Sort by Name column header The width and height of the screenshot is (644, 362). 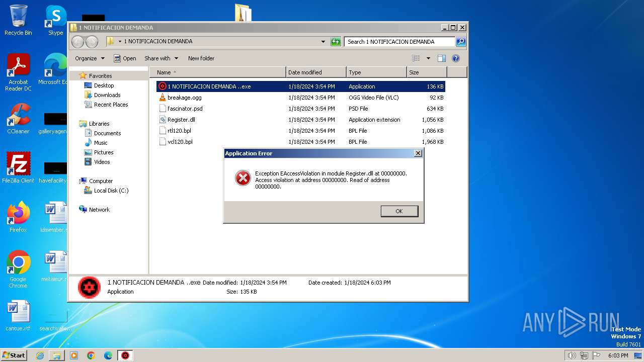click(x=217, y=72)
